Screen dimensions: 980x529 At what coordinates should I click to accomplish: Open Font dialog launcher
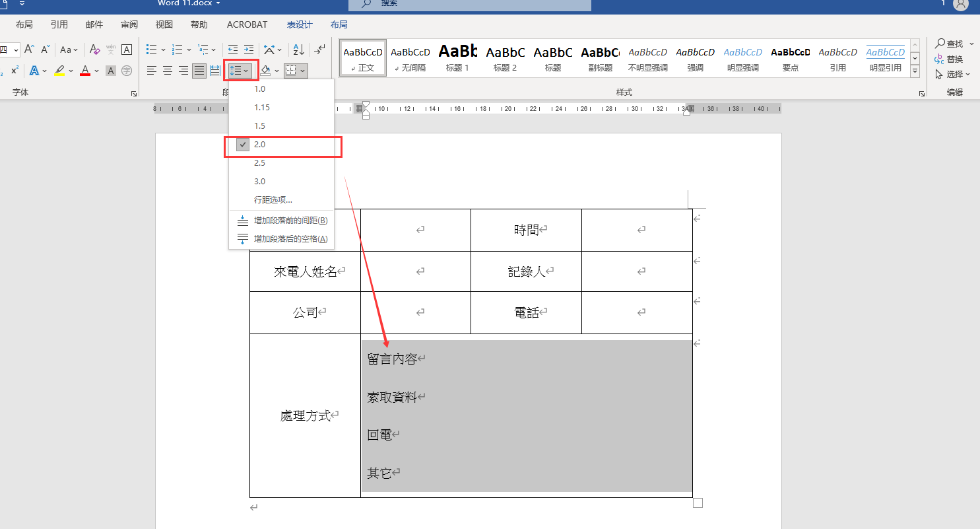pos(135,94)
